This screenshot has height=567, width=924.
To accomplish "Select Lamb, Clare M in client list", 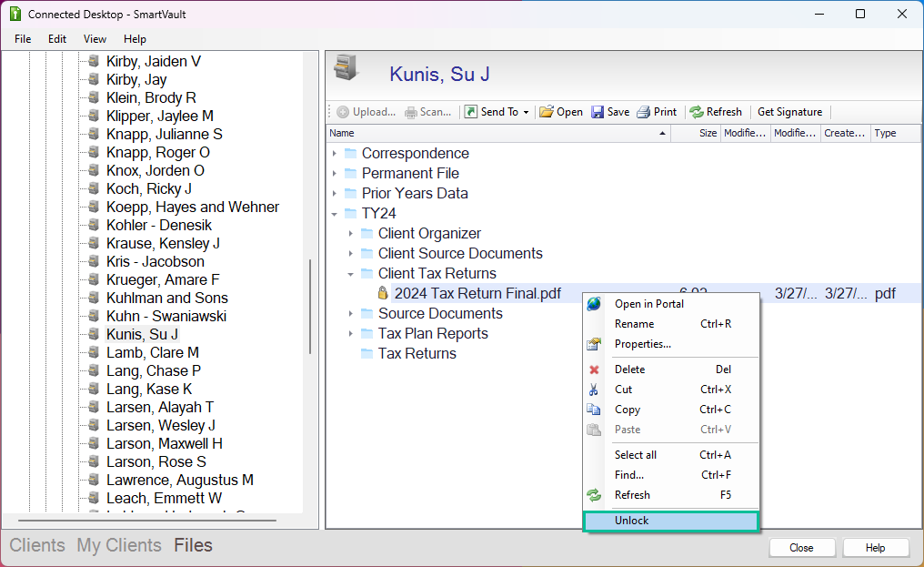I will [x=152, y=352].
